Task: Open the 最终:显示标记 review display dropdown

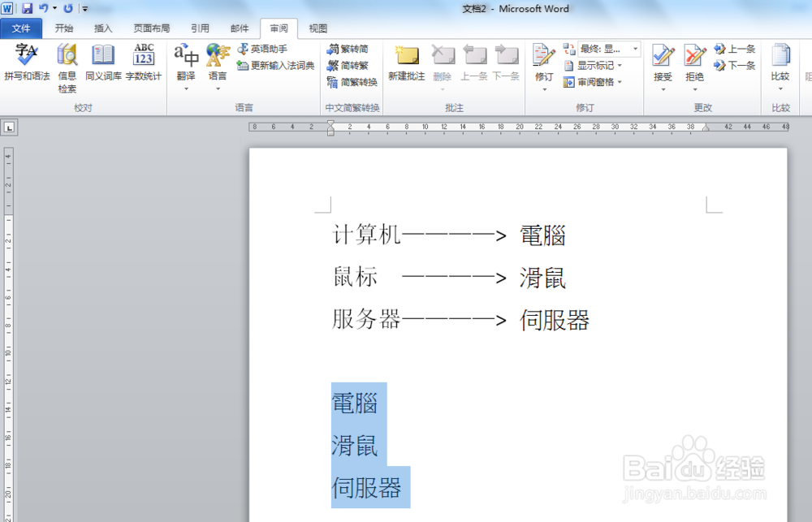Action: click(605, 48)
